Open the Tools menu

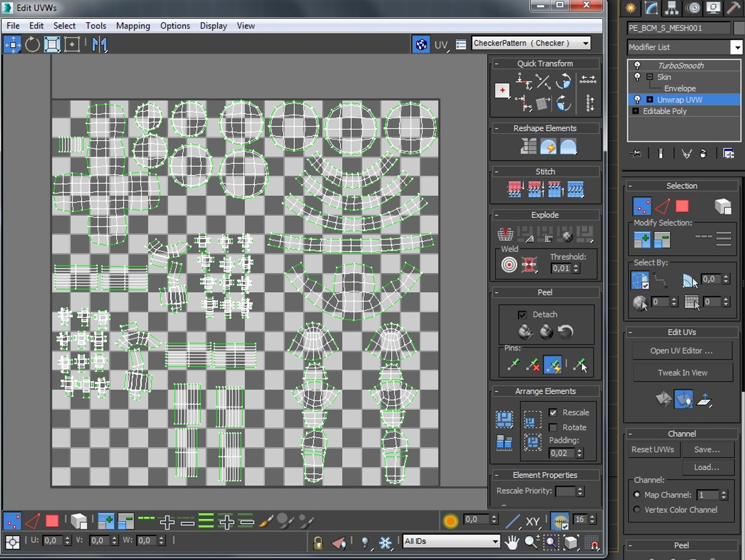click(95, 26)
